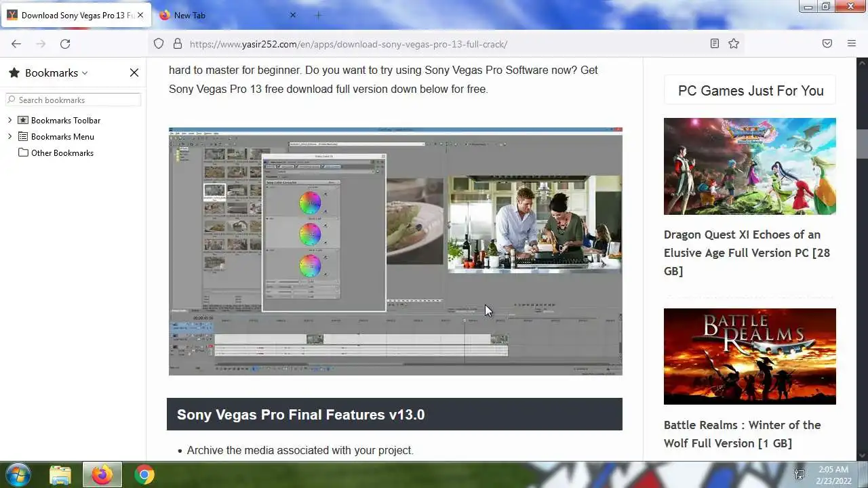
Task: Click the Sony Vegas Pro Final Features heading
Action: [x=300, y=415]
